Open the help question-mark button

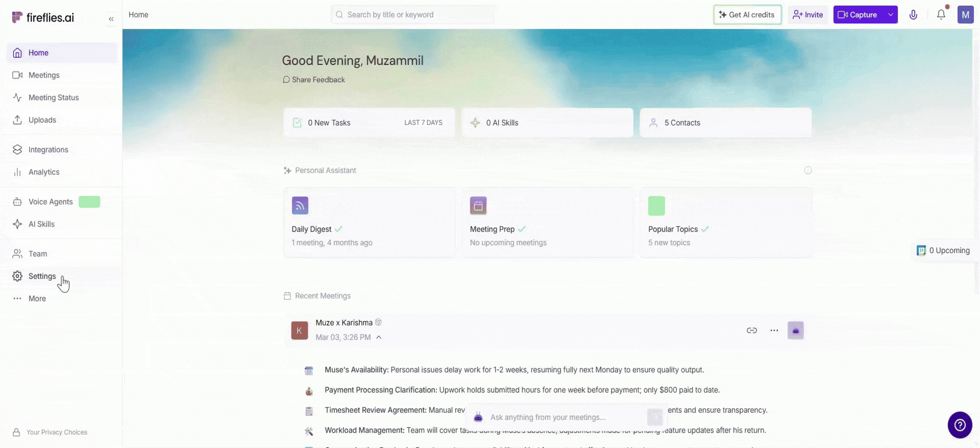click(960, 425)
